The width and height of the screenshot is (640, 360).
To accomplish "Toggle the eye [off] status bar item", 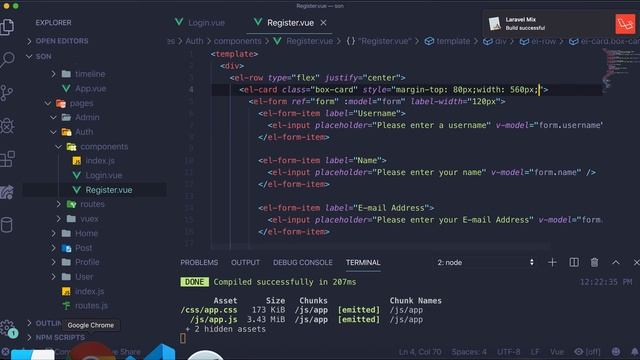I will coord(587,351).
